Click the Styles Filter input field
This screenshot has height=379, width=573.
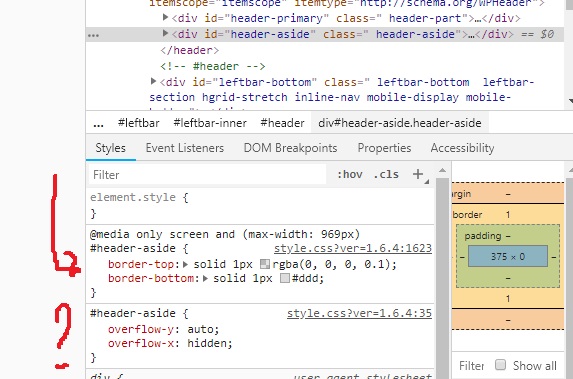pyautogui.click(x=207, y=175)
